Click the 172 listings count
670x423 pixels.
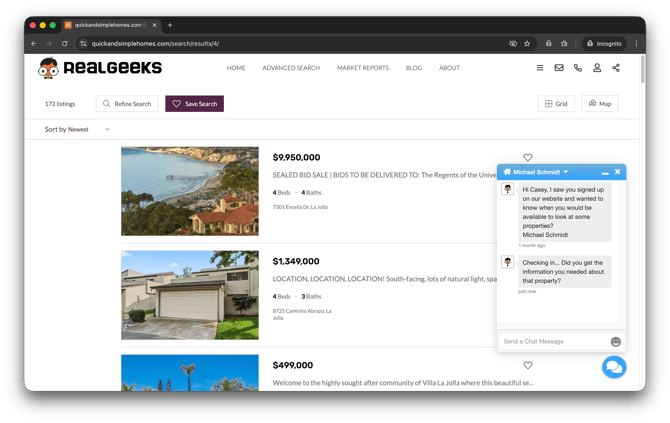(x=60, y=104)
